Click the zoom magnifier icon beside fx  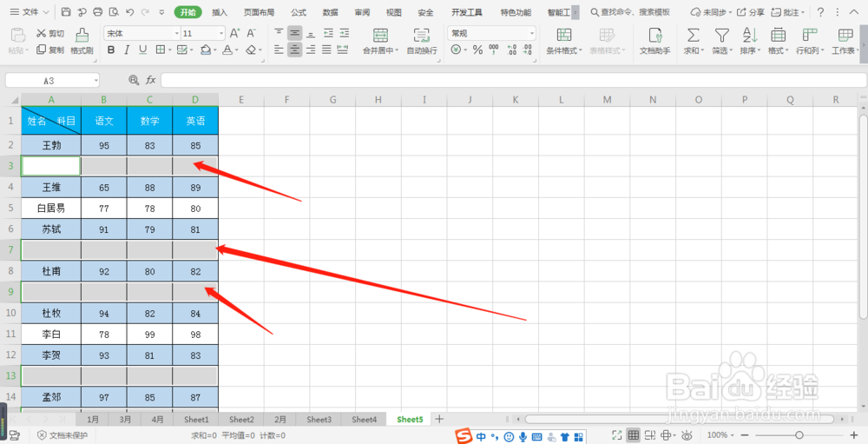134,81
